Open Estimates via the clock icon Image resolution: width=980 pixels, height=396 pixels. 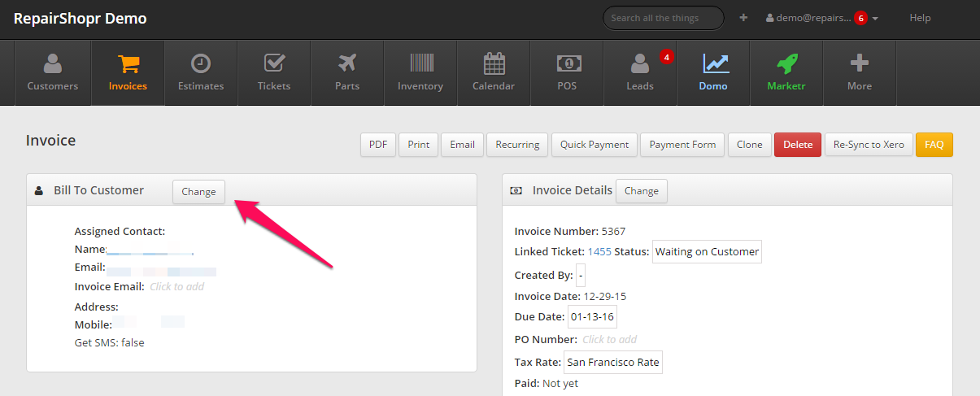[x=201, y=63]
